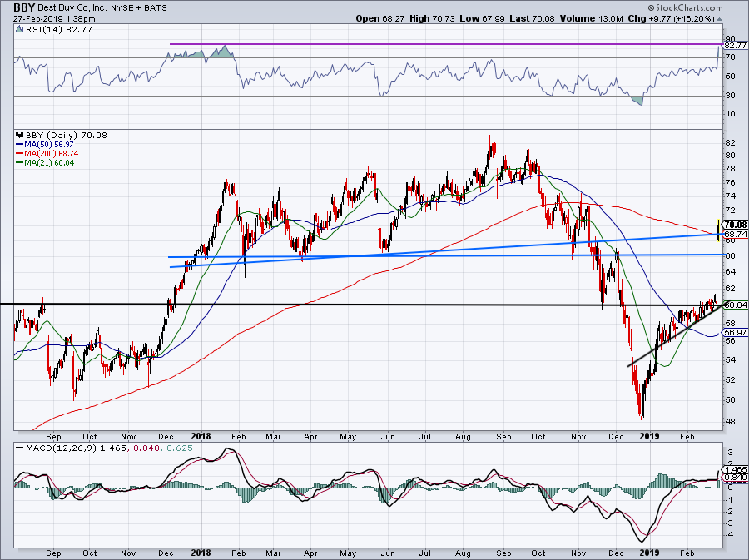The height and width of the screenshot is (560, 749).
Task: Click the 82.77 RSI value tag on right axis
Action: coord(735,46)
